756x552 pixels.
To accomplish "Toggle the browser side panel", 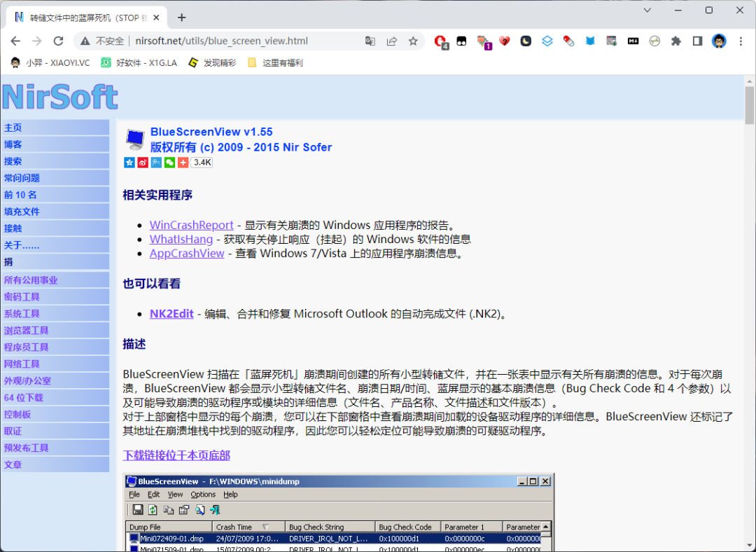I will [x=697, y=41].
